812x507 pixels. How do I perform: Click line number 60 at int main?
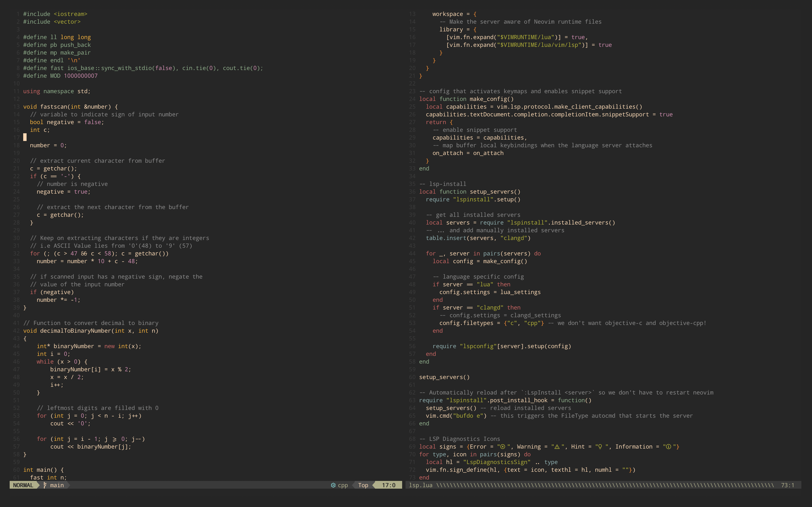click(x=16, y=470)
